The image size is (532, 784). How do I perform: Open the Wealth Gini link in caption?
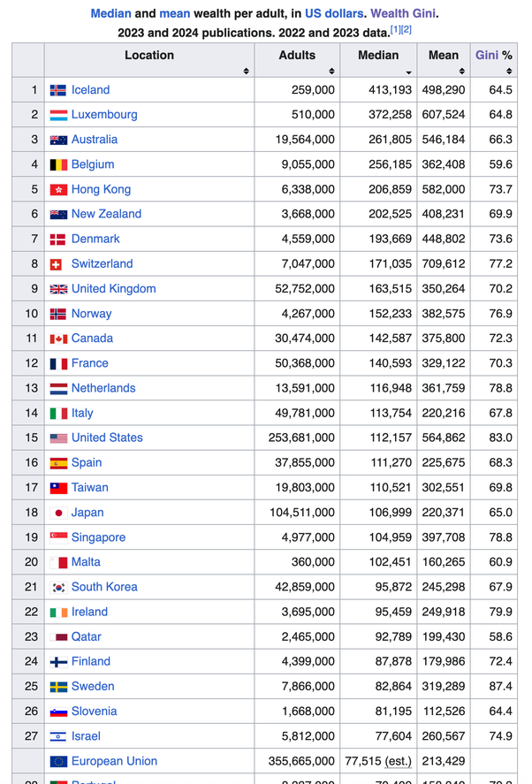click(404, 14)
